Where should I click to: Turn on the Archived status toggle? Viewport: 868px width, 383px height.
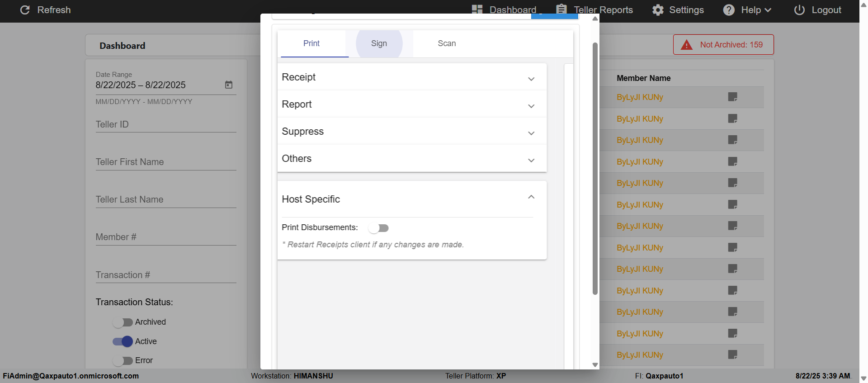[123, 322]
